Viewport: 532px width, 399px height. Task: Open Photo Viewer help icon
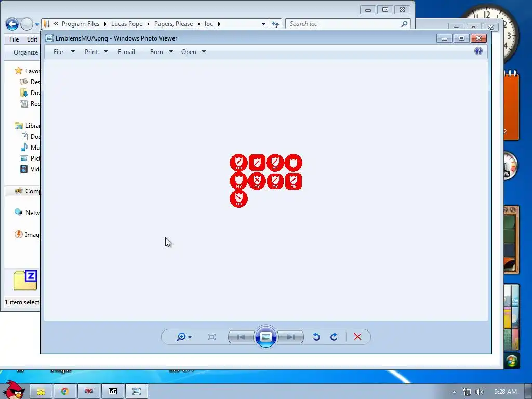(478, 51)
